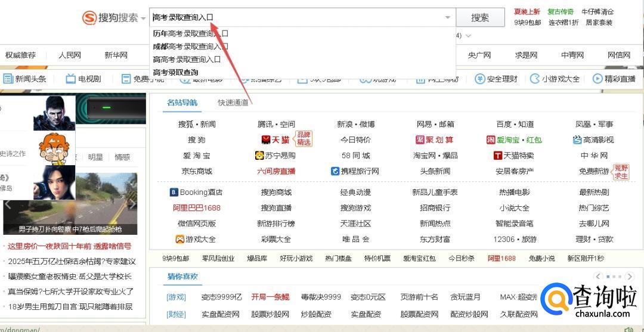Open the 苏宁易购 icon link
This screenshot has width=644, height=332.
pyautogui.click(x=259, y=156)
